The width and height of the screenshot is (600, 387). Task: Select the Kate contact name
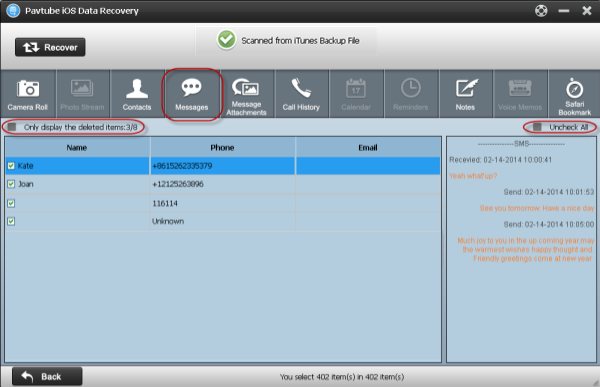26,166
